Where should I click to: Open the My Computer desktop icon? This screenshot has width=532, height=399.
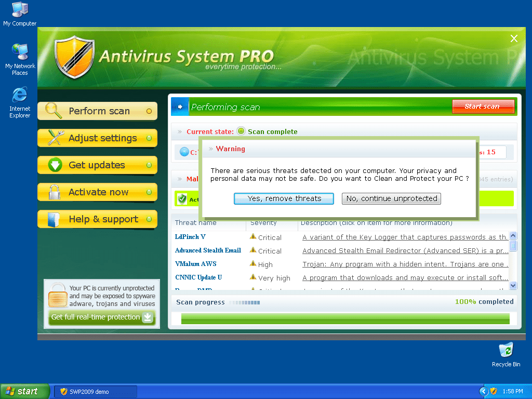click(x=20, y=10)
